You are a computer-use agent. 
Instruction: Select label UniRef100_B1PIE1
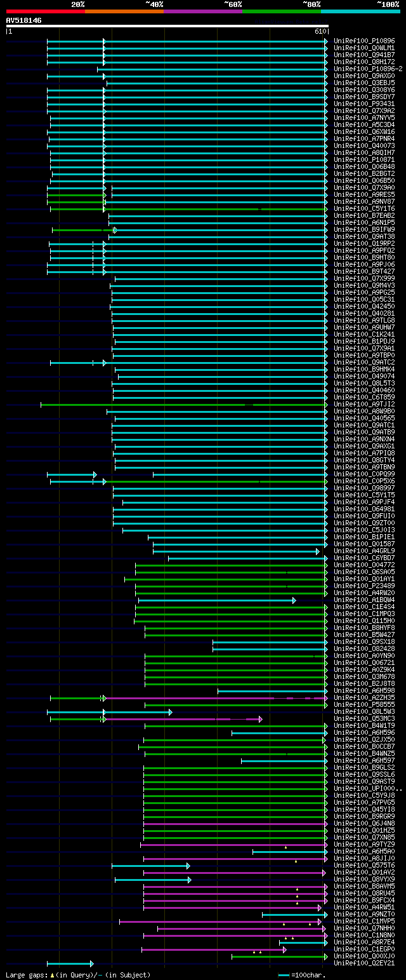[x=364, y=537]
